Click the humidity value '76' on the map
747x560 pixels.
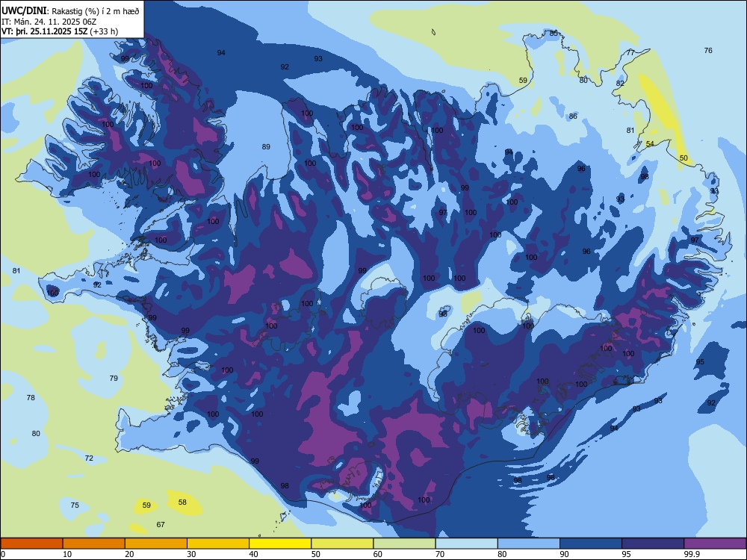708,51
